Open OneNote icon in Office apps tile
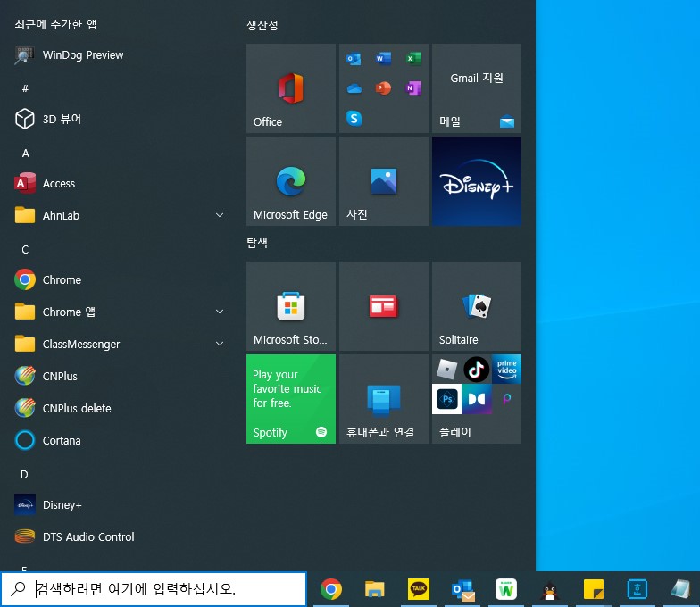 click(x=413, y=88)
